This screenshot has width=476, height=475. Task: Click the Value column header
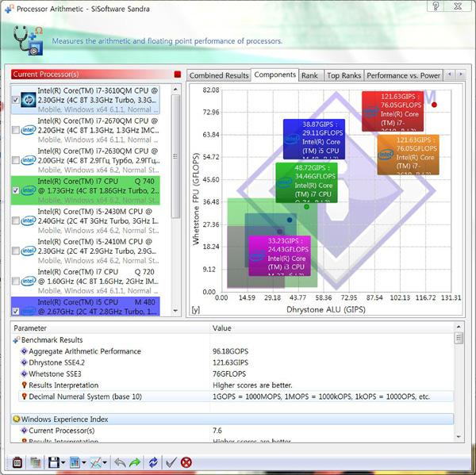click(332, 328)
